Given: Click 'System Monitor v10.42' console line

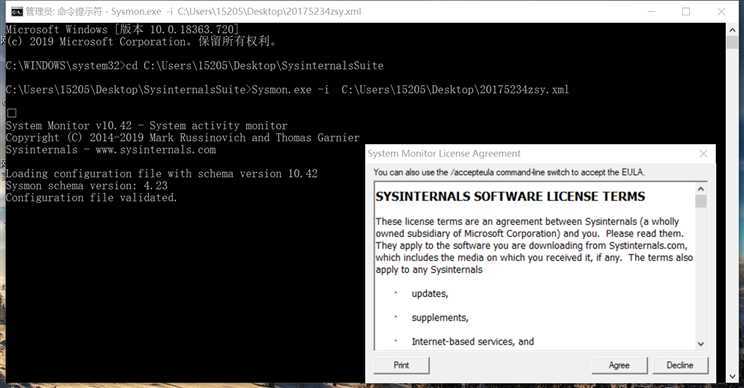Looking at the screenshot, I should click(x=147, y=126).
